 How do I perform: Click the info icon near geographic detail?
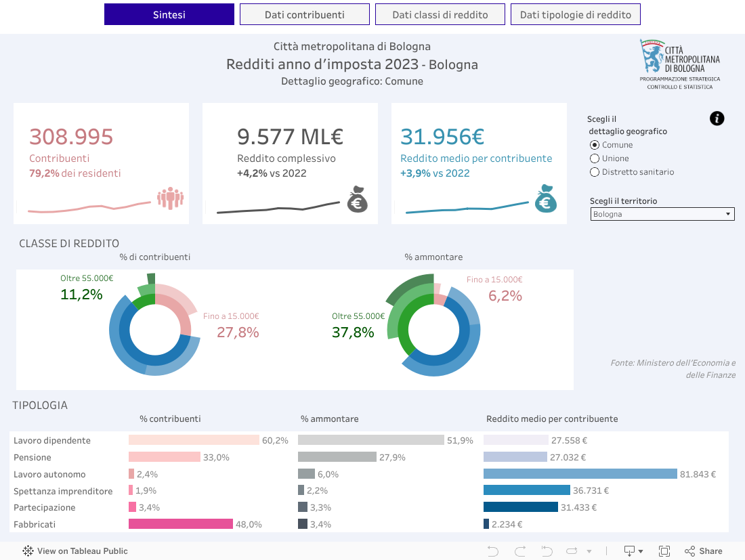[717, 119]
